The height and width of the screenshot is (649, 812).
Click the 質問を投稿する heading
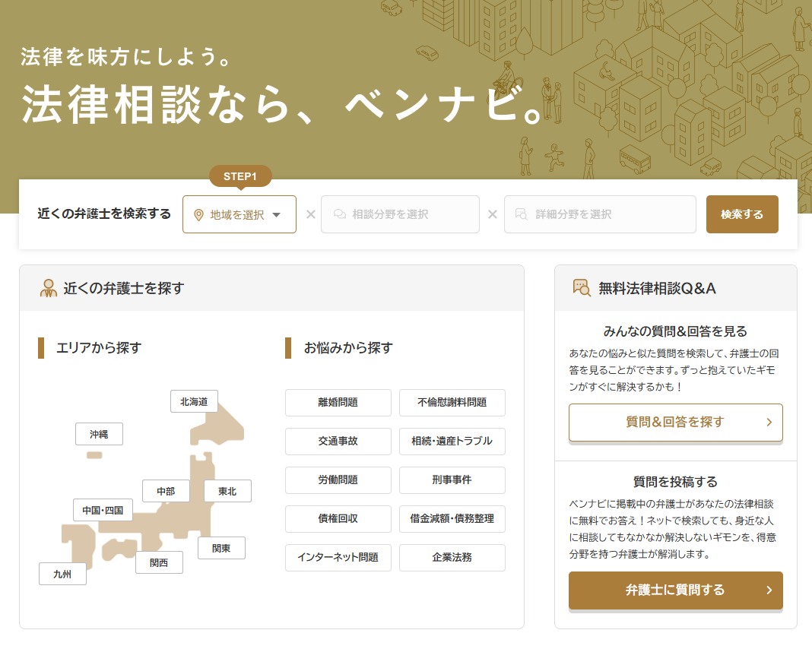tap(675, 482)
